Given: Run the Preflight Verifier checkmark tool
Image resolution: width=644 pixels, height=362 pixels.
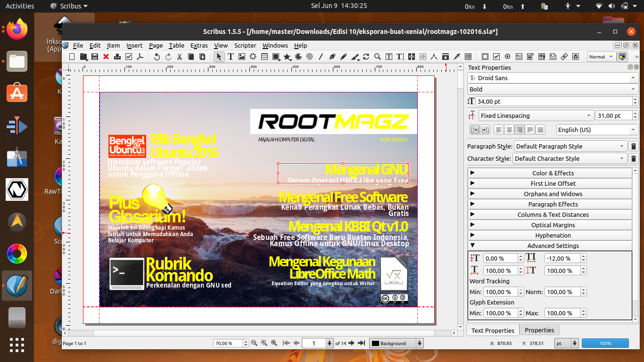Looking at the screenshot, I should [x=129, y=57].
